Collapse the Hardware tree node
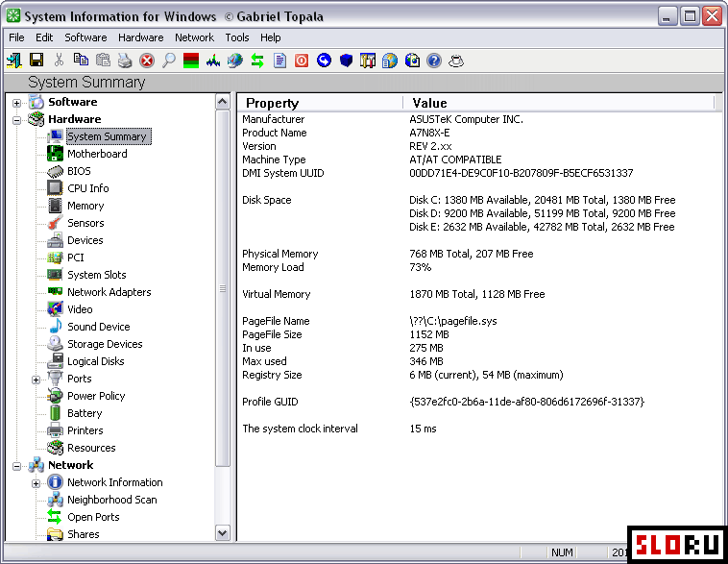Viewport: 728px width, 564px height. (16, 120)
